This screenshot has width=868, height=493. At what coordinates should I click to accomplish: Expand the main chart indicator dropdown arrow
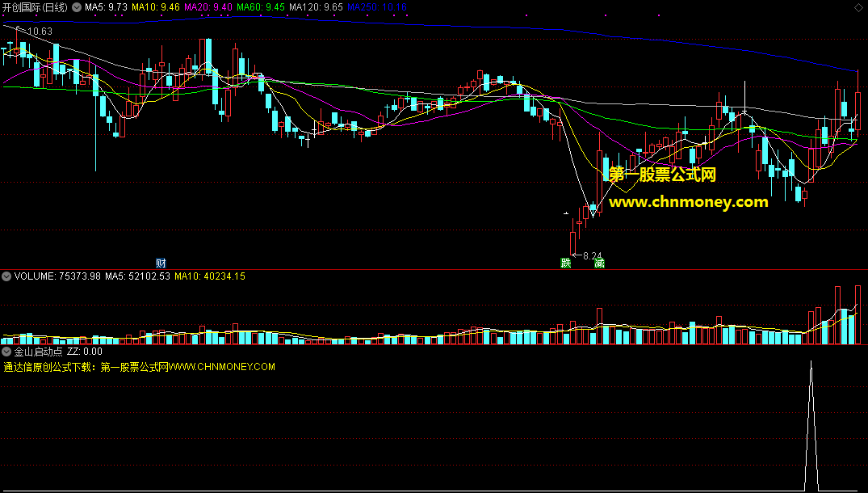click(x=76, y=7)
